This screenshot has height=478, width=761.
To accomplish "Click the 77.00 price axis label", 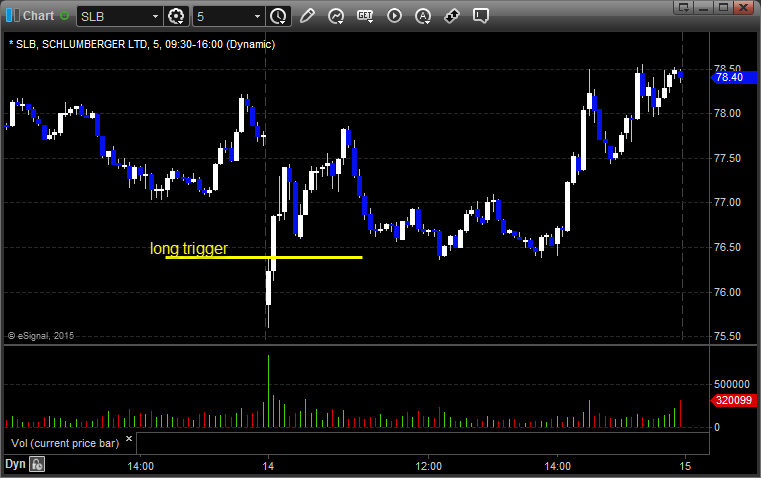I will [728, 202].
